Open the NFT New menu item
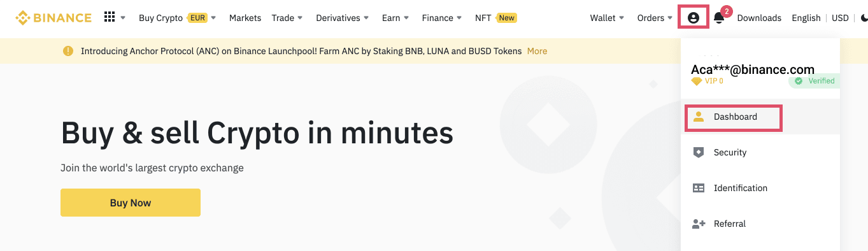 pos(496,18)
